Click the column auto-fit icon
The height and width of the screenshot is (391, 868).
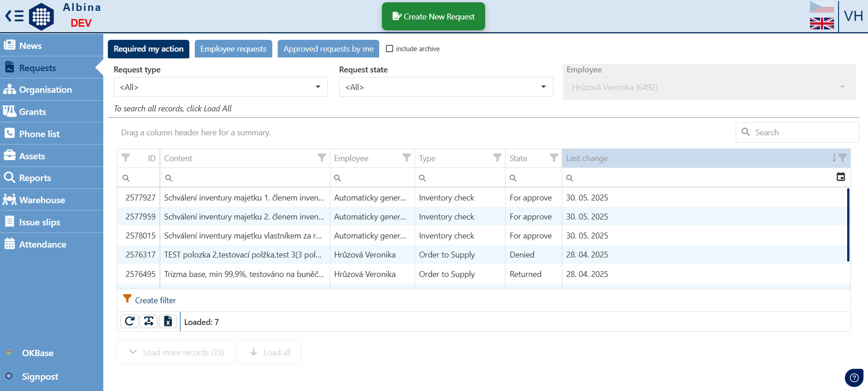click(x=149, y=321)
